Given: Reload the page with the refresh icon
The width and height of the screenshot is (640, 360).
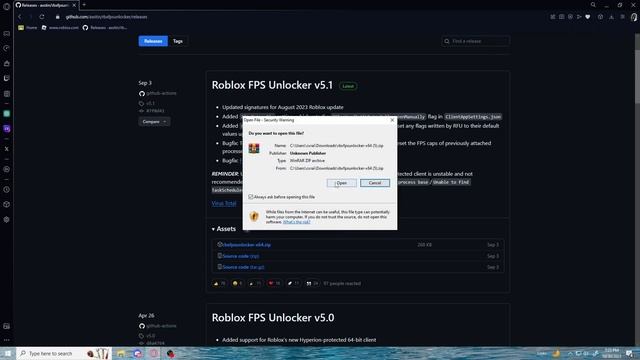Looking at the screenshot, I should coord(42,17).
